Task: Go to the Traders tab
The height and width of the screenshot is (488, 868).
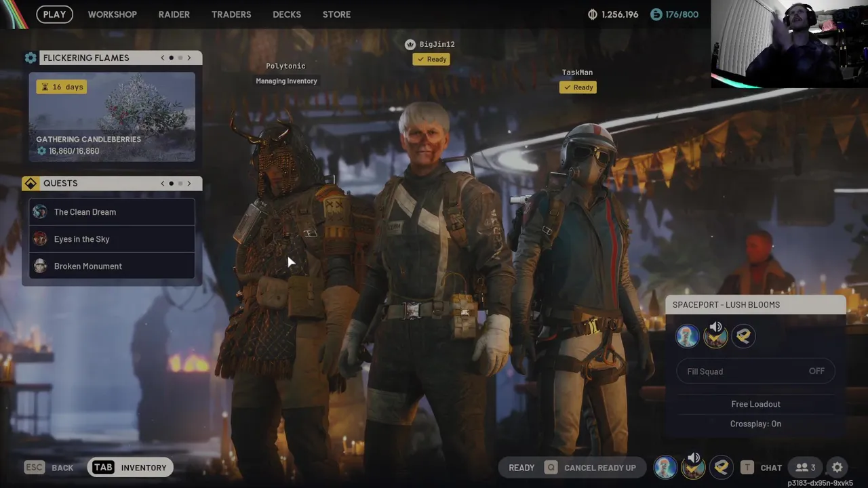Action: (231, 14)
